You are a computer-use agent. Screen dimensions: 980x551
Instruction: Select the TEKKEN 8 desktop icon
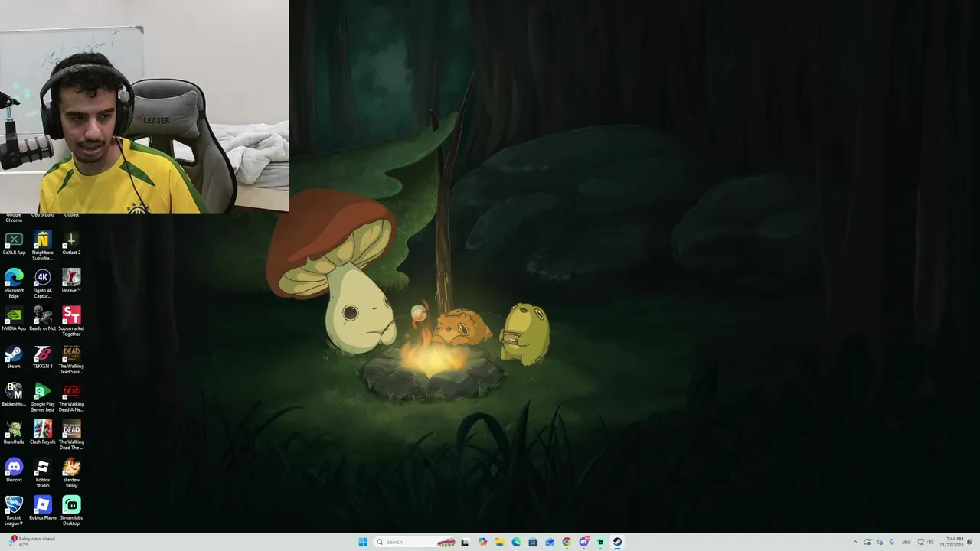pyautogui.click(x=42, y=357)
